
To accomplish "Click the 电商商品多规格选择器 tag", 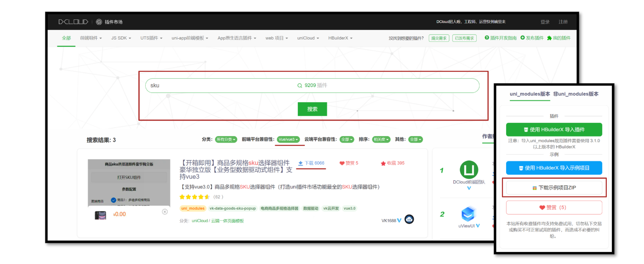I will coord(279,208).
